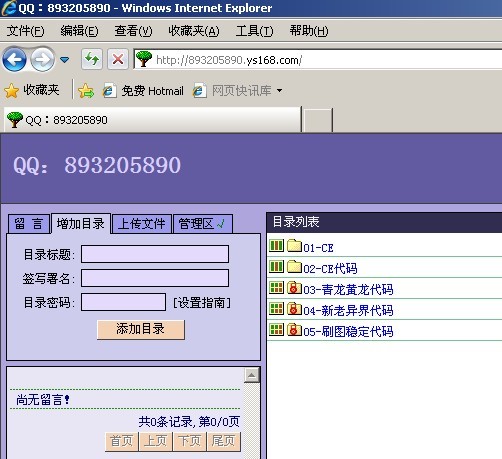Open the 查看(V) menu
Viewport: 502px width, 459px height.
click(133, 31)
